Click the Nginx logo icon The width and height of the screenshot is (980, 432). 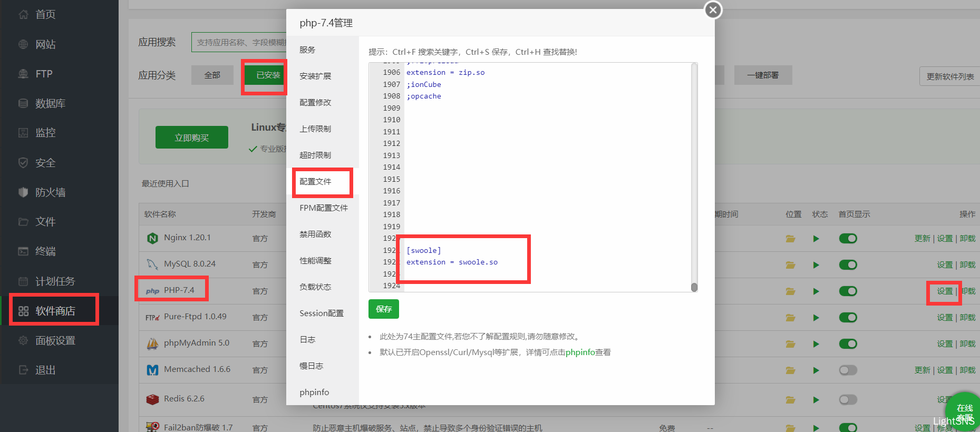(152, 238)
